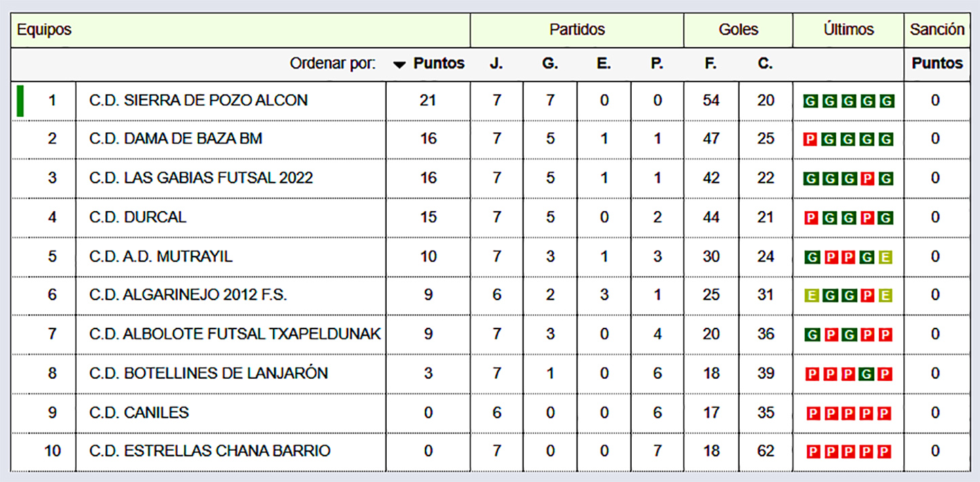Click the C. goals against header

[765, 64]
